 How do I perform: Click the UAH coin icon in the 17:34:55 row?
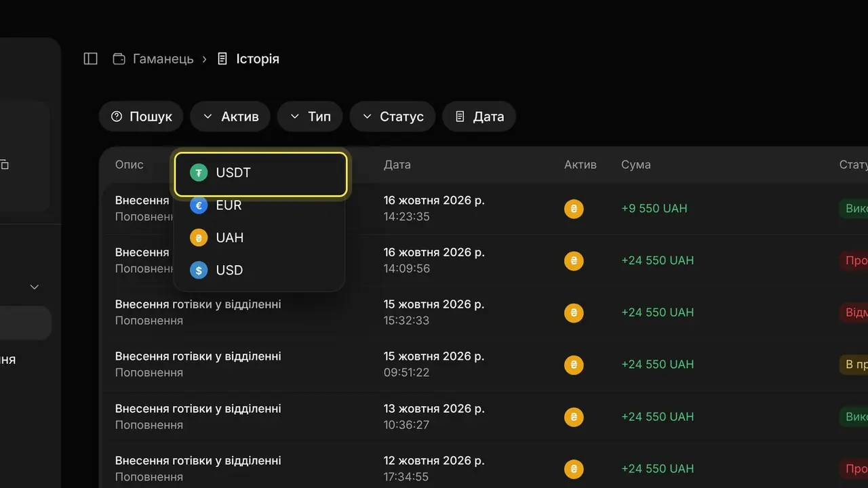tap(574, 468)
